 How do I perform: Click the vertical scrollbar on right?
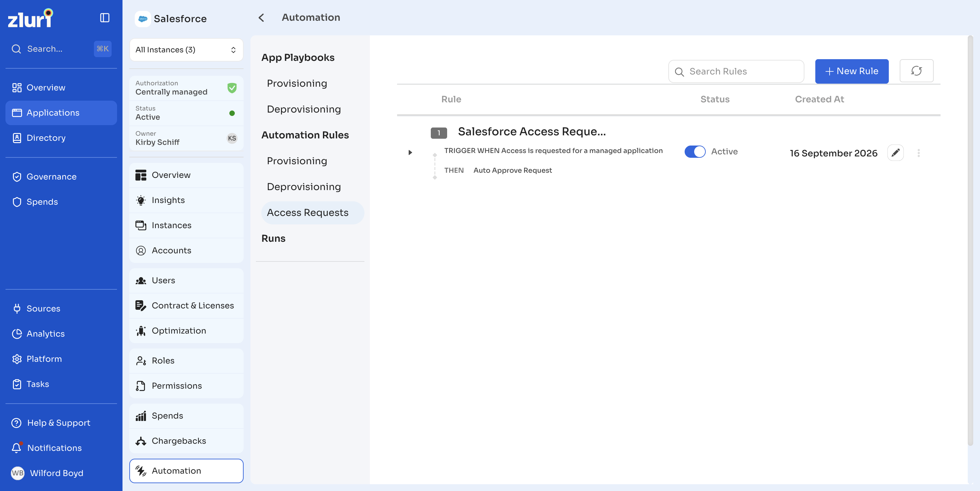click(970, 241)
